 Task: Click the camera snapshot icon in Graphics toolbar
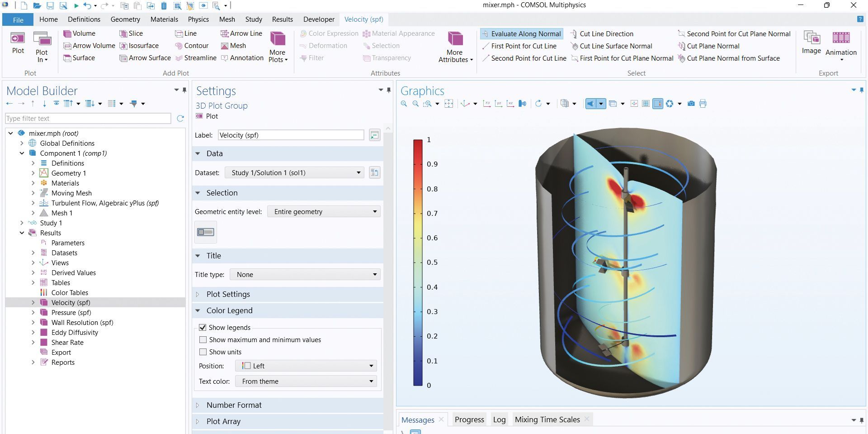pos(691,104)
